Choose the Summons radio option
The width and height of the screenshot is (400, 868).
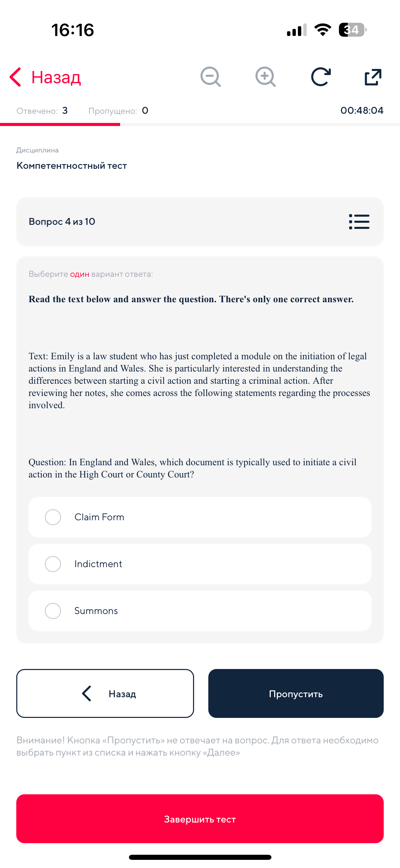tap(200, 611)
